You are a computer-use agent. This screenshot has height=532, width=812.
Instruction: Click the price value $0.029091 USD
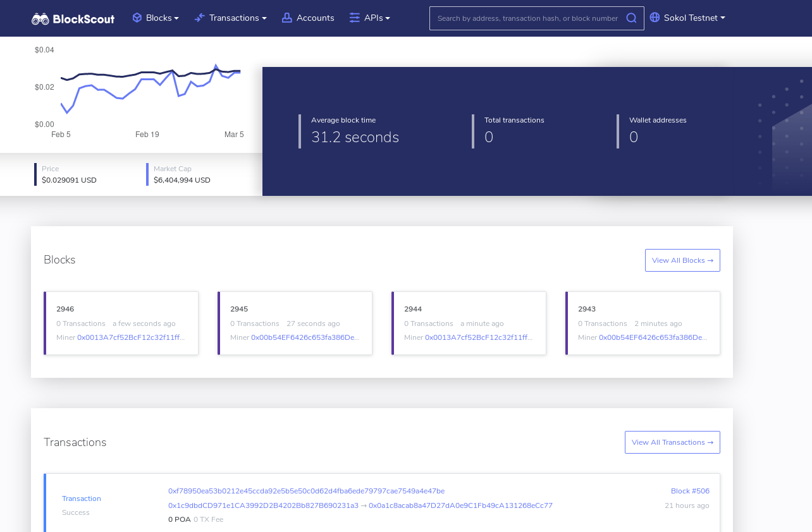click(69, 180)
